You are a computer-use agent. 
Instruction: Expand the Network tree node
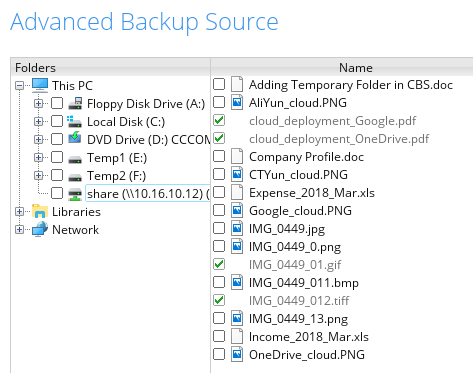19,230
